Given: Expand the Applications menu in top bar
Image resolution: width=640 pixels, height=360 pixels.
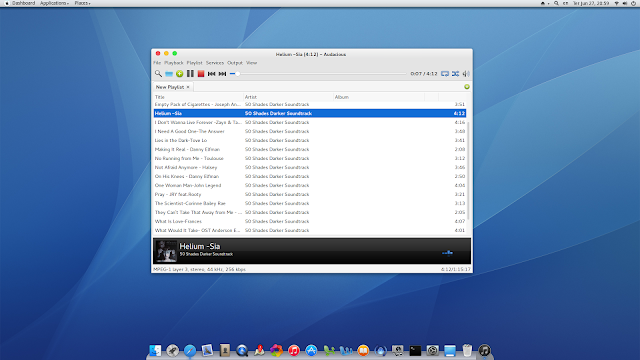Looking at the screenshot, I should pyautogui.click(x=54, y=3).
